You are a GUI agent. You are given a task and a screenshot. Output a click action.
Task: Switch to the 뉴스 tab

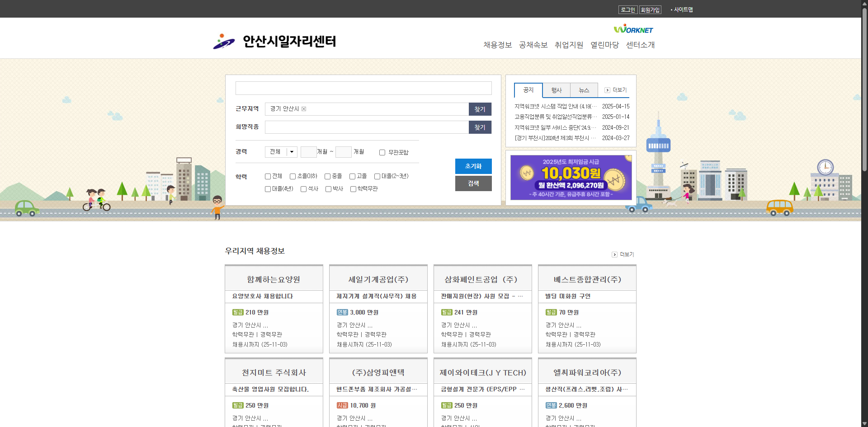tap(584, 90)
